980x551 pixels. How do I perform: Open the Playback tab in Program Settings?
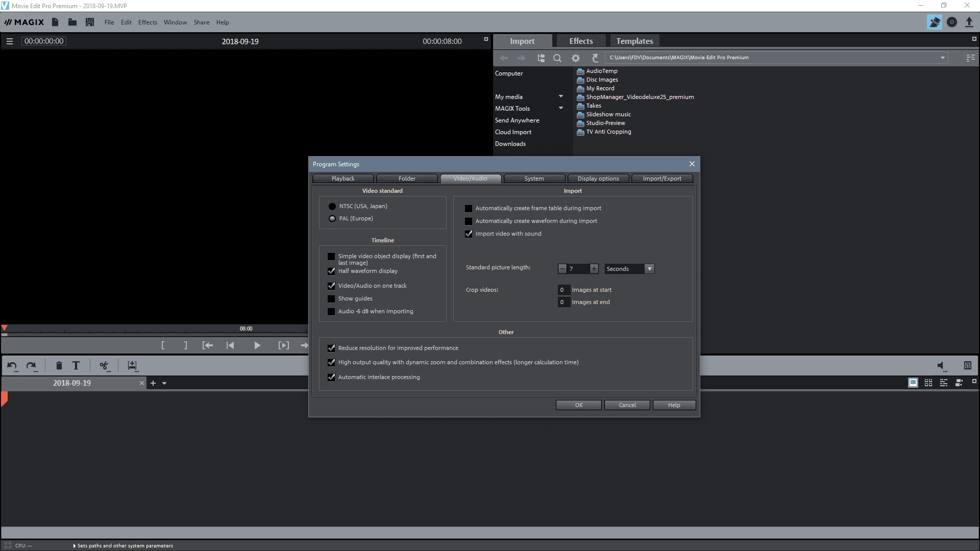(x=343, y=179)
